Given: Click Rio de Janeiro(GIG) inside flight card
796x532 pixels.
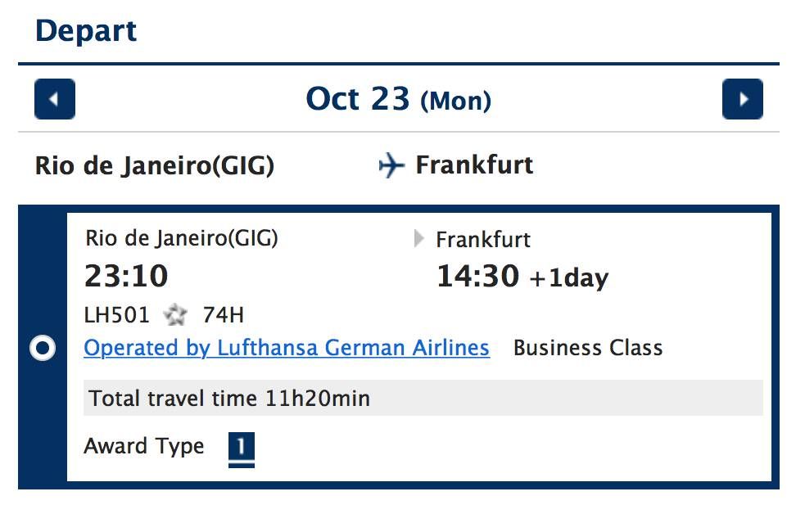Looking at the screenshot, I should [x=181, y=238].
